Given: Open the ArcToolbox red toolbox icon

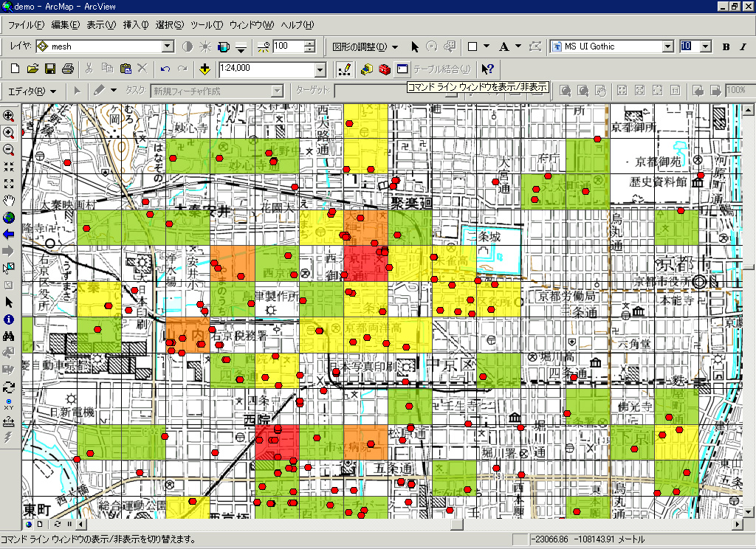Looking at the screenshot, I should point(384,69).
